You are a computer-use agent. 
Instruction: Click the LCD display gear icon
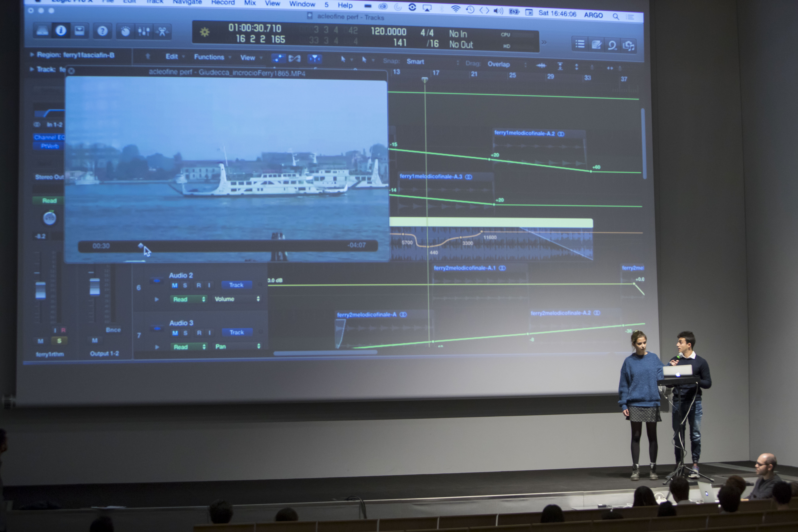click(x=205, y=33)
